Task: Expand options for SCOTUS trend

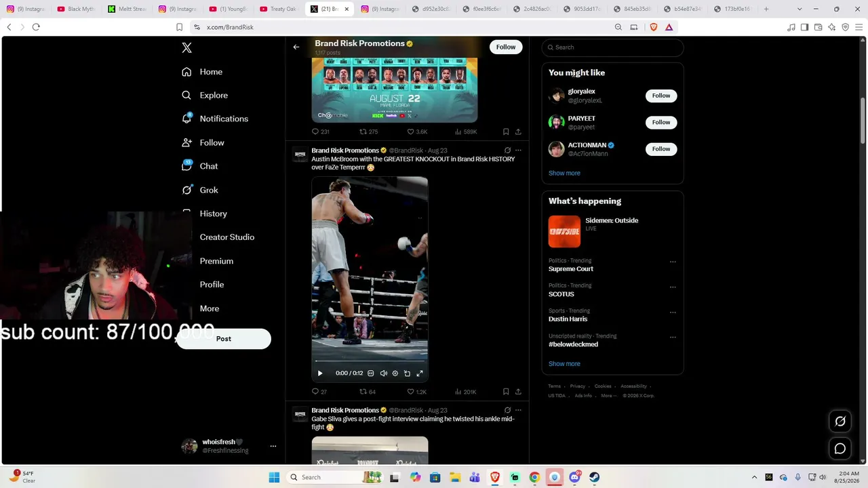Action: [x=673, y=287]
